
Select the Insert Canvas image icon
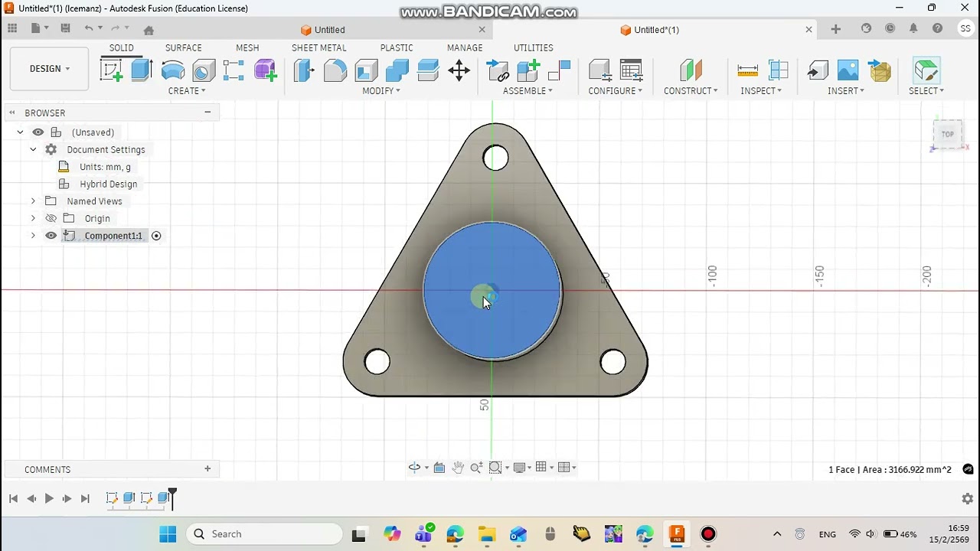click(x=848, y=70)
